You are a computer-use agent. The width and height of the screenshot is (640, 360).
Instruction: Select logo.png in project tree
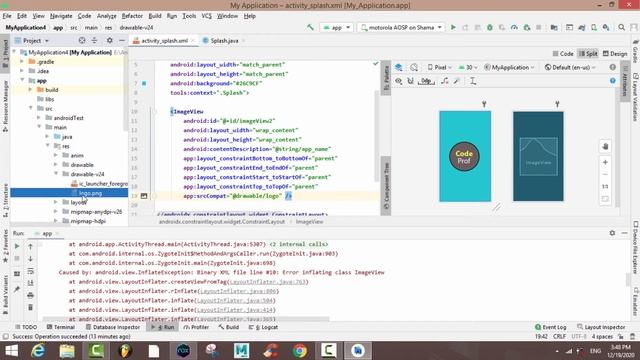click(x=90, y=193)
